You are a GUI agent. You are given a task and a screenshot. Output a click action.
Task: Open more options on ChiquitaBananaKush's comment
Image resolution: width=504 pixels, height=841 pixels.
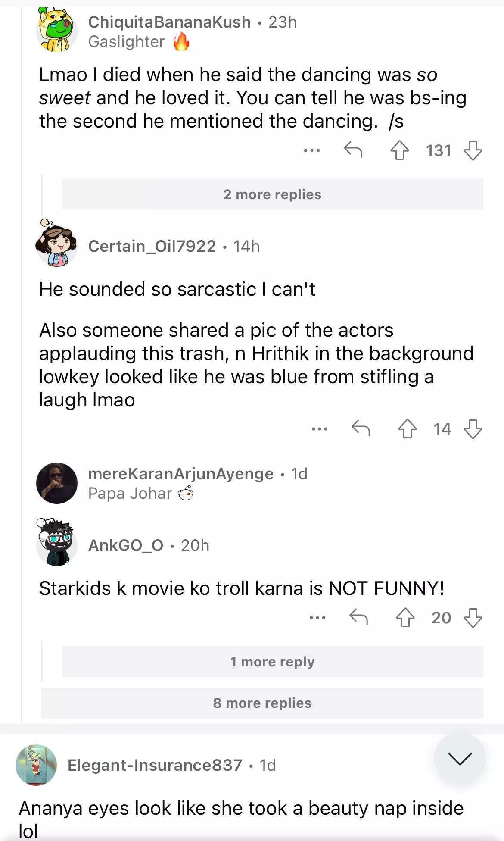[312, 150]
